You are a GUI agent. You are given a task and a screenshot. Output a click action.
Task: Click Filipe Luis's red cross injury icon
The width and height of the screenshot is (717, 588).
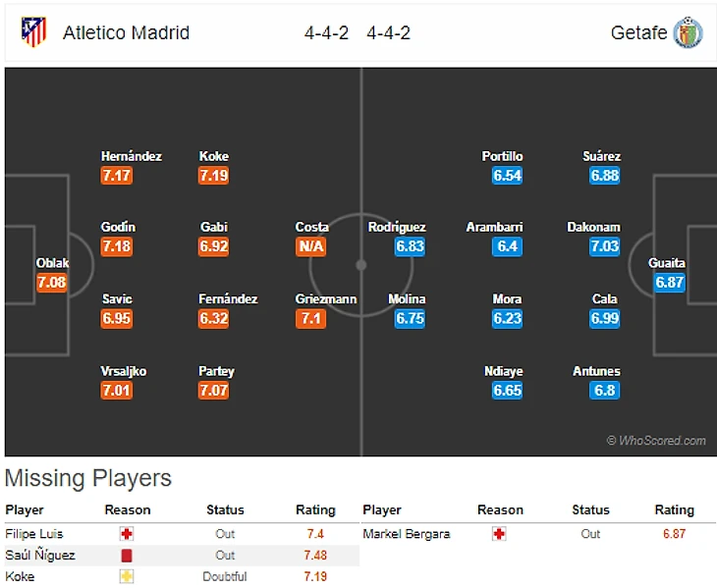pyautogui.click(x=127, y=534)
